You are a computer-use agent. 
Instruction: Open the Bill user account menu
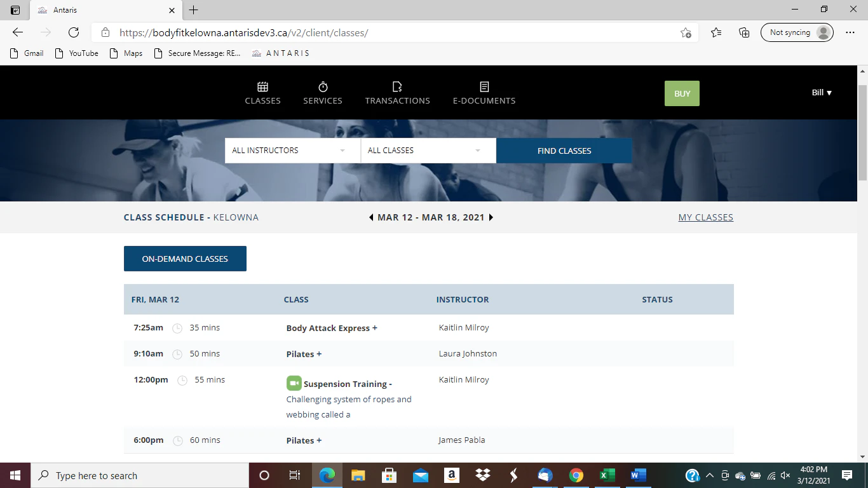(x=822, y=93)
